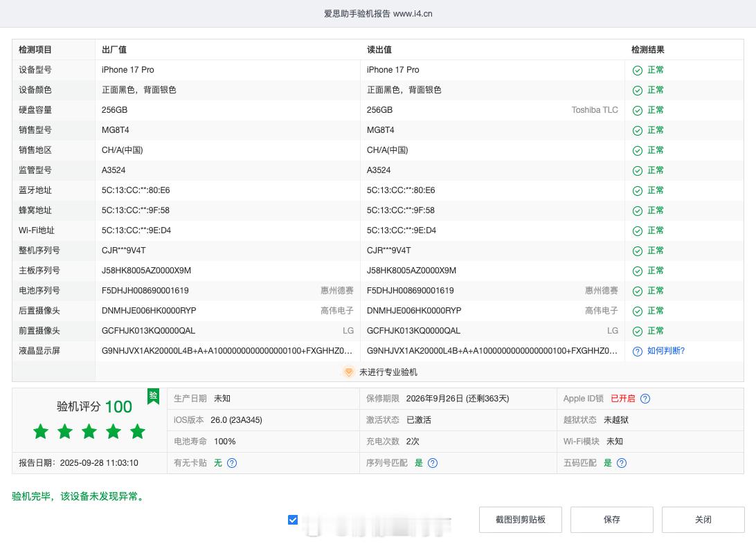
Task: Click 充电次数 value 2次
Action: pos(413,442)
